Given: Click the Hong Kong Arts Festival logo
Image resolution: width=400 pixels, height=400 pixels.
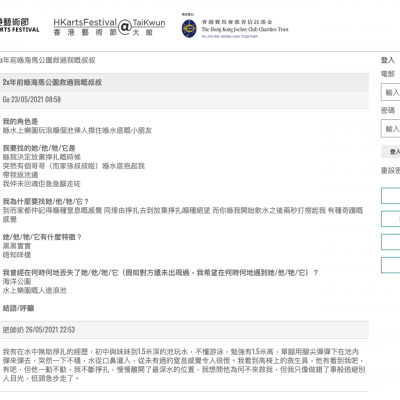Looking at the screenshot, I should (x=19, y=26).
